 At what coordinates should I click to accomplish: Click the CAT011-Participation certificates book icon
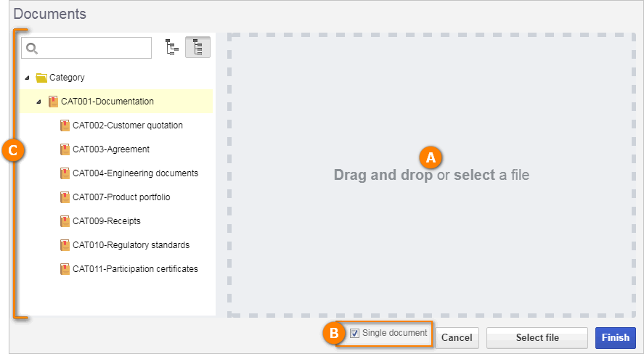(65, 269)
